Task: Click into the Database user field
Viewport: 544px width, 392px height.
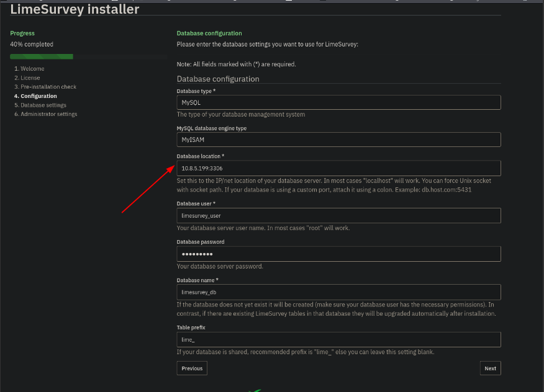Action: coord(338,216)
